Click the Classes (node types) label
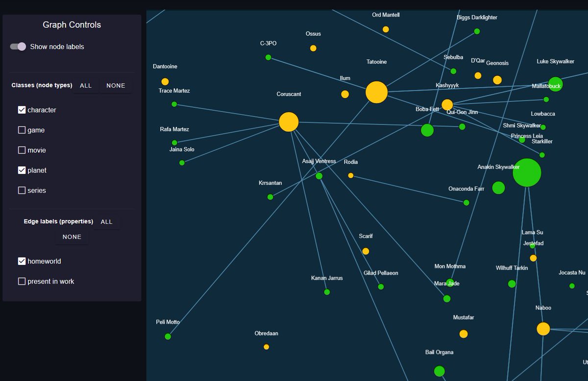Image resolution: width=588 pixels, height=381 pixels. coord(42,85)
